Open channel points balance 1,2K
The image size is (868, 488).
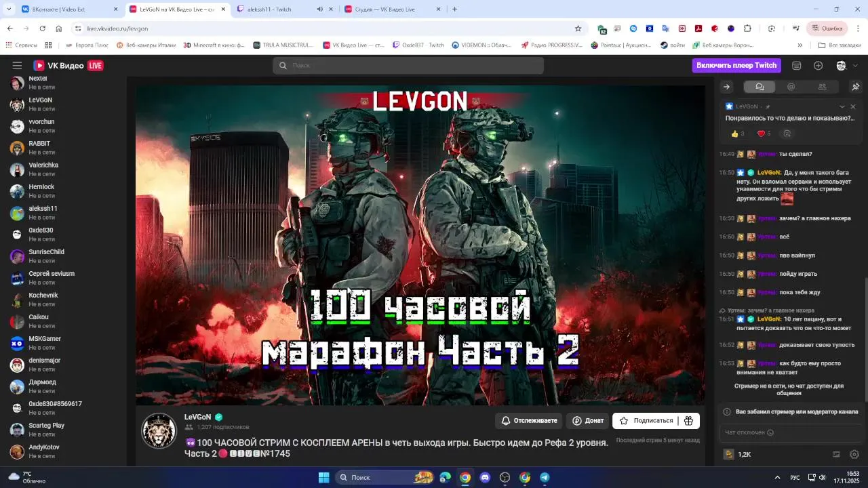point(737,454)
